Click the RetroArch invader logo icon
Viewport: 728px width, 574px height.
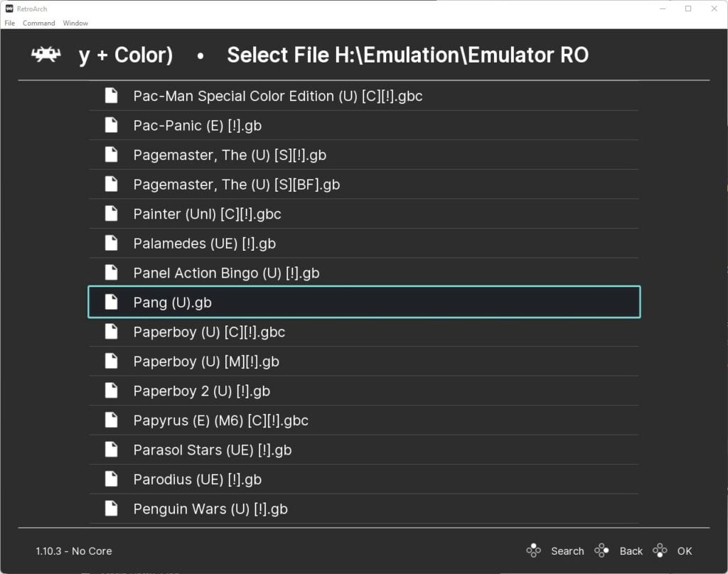[46, 55]
